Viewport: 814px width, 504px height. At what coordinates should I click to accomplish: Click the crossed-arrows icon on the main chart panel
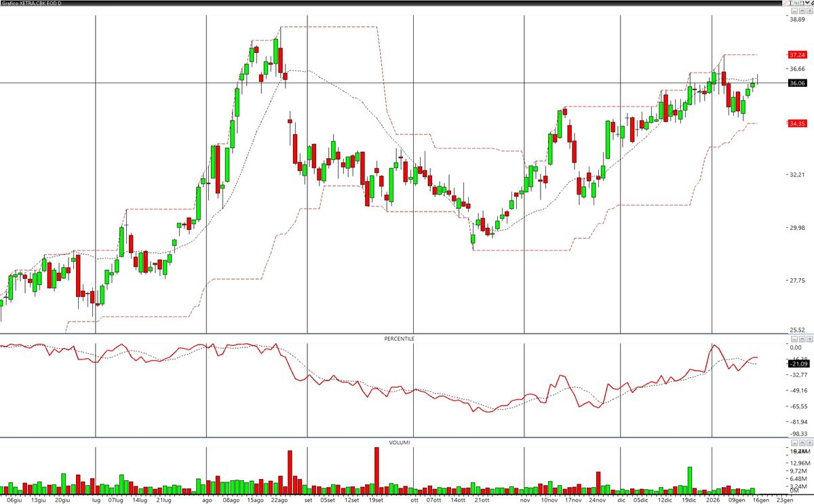pyautogui.click(x=810, y=11)
